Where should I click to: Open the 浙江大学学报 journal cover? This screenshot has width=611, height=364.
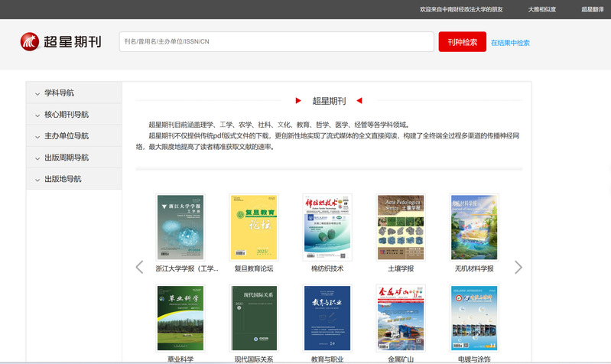180,227
